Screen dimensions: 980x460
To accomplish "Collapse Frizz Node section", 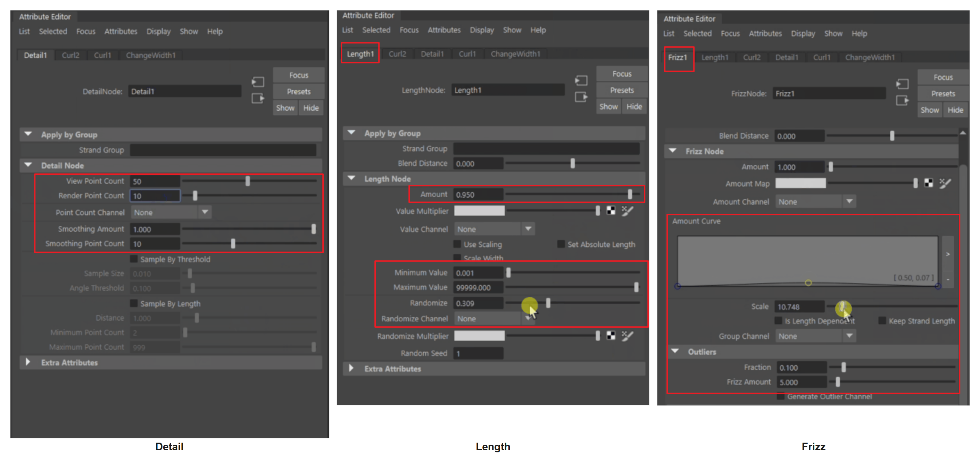I will [x=673, y=151].
